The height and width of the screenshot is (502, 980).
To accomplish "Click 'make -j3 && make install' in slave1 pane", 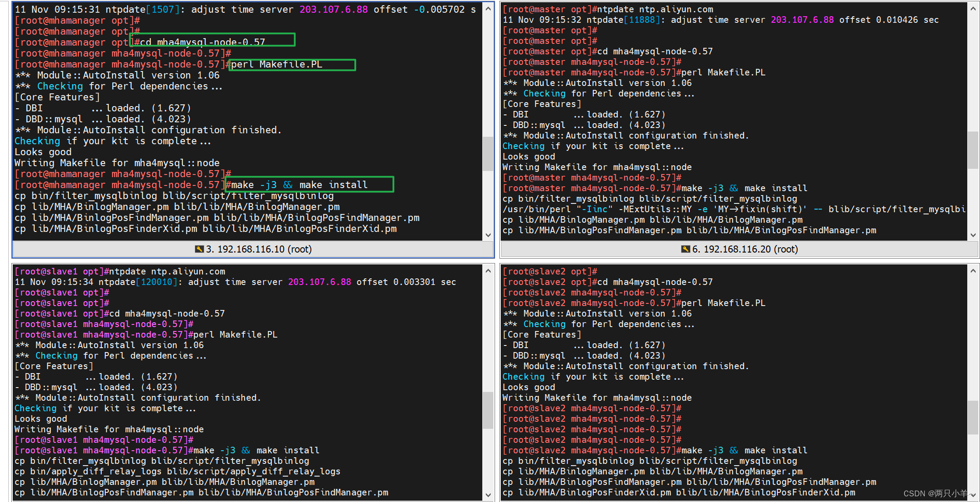I will pyautogui.click(x=256, y=450).
